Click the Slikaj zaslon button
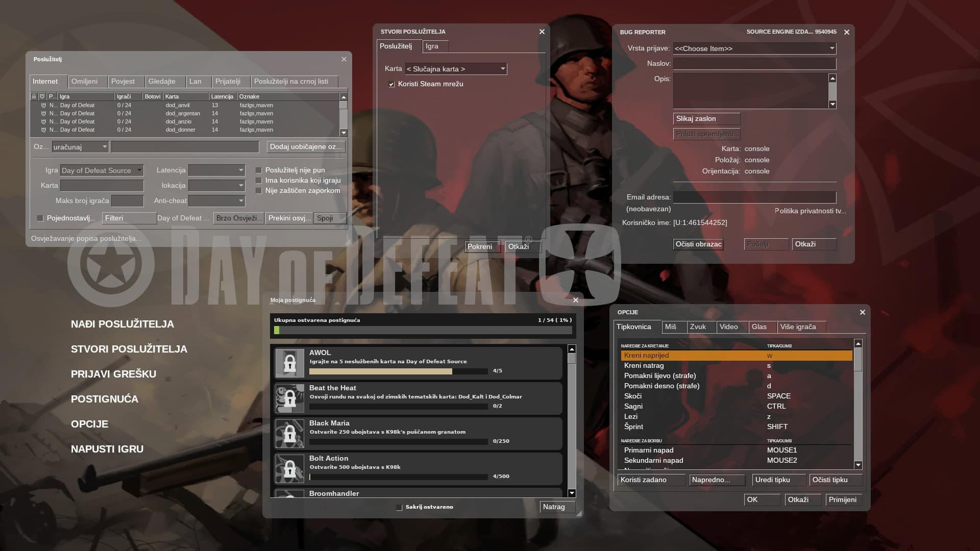The image size is (980, 551). point(706,119)
